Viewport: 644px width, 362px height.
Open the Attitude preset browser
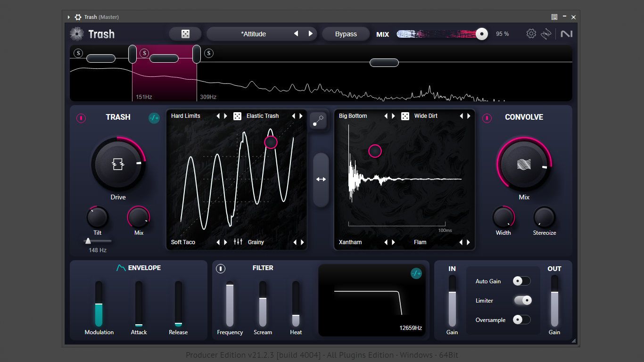click(x=254, y=34)
